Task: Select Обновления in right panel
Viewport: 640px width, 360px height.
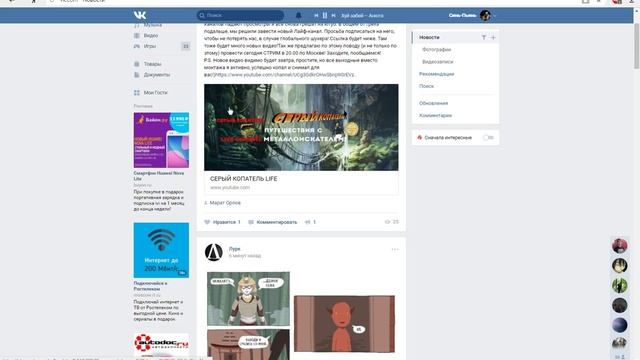Action: (x=433, y=103)
